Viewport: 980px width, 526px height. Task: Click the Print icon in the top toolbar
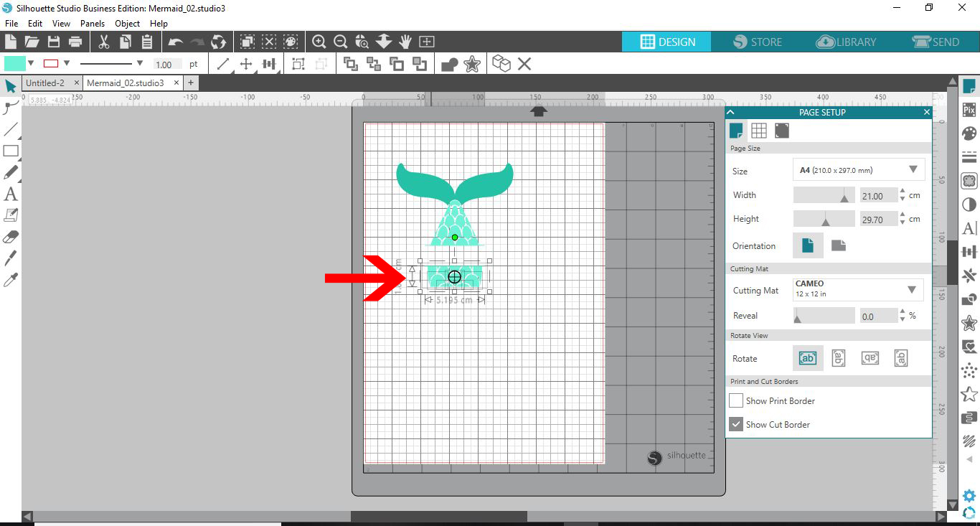[75, 42]
